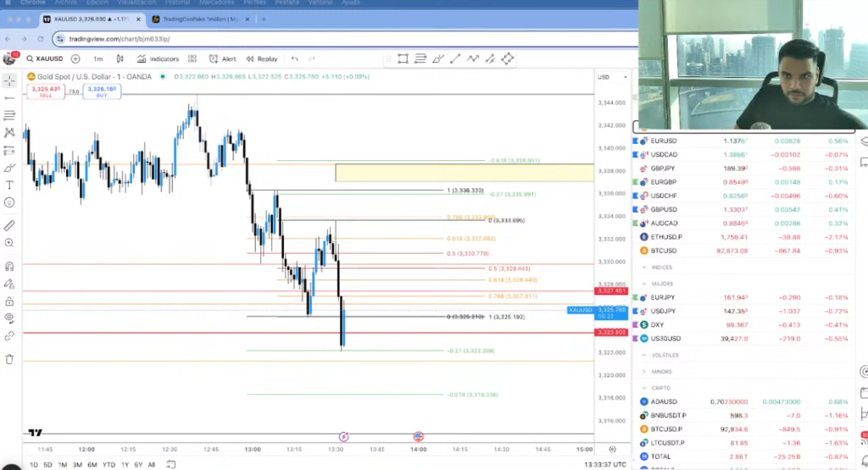Open the flag economic event marker
The height and width of the screenshot is (470, 868).
coord(419,437)
